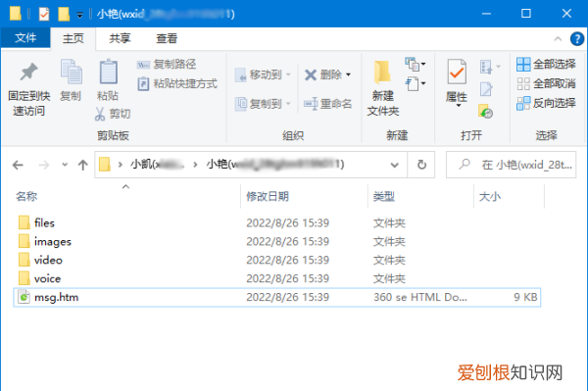Screen dimensions: 588x391
Task: Choose Copy path (复制路径)
Action: pos(167,64)
